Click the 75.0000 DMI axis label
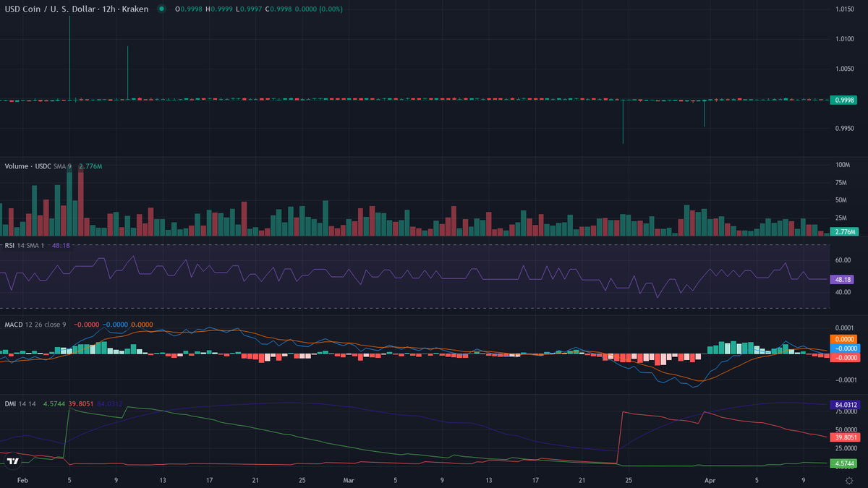The image size is (868, 488). point(845,414)
